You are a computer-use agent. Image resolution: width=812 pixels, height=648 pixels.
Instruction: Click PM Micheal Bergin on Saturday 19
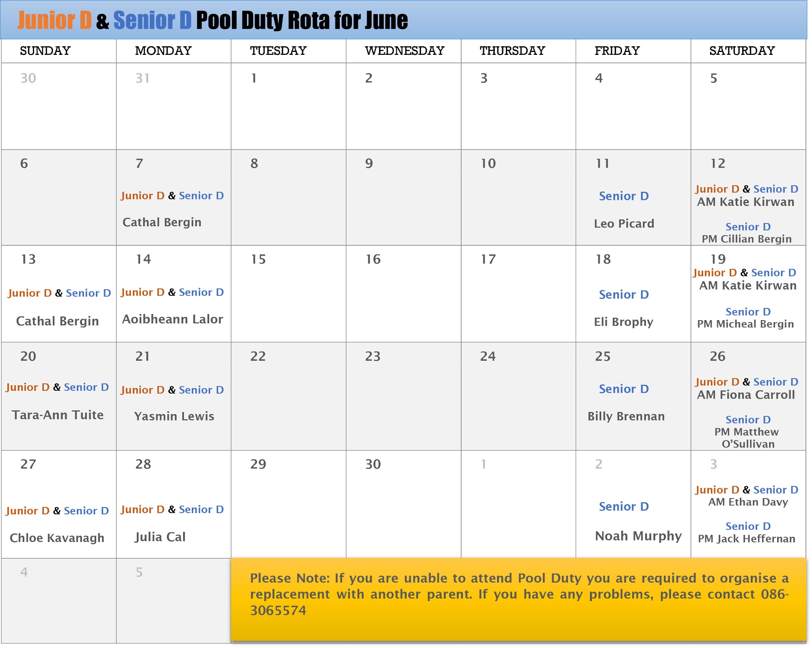coord(745,324)
